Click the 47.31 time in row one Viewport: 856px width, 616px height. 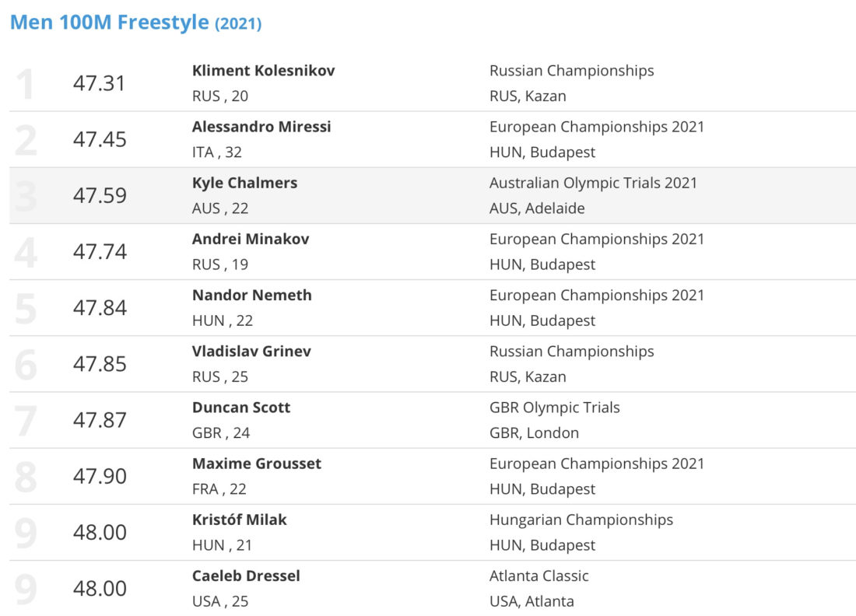(100, 83)
